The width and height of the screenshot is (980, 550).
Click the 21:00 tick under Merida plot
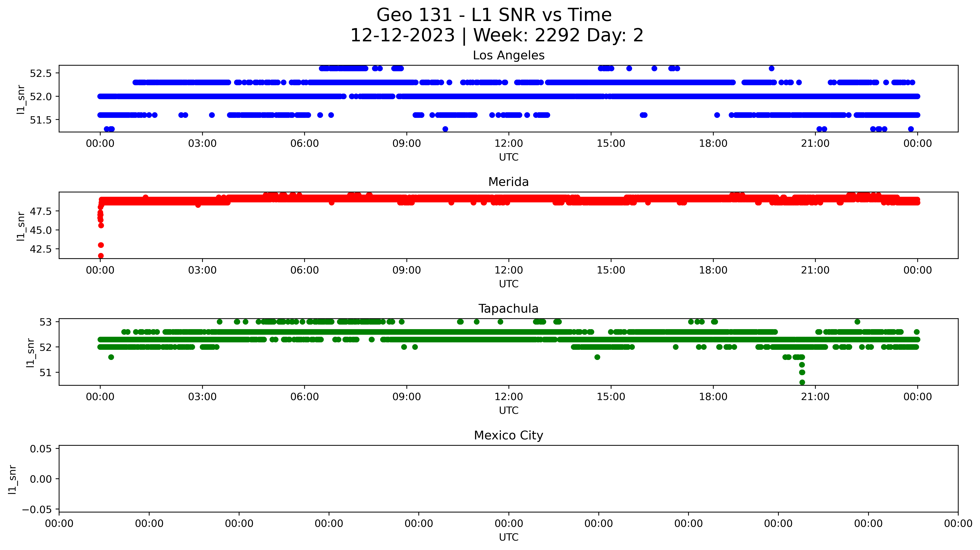[815, 270]
